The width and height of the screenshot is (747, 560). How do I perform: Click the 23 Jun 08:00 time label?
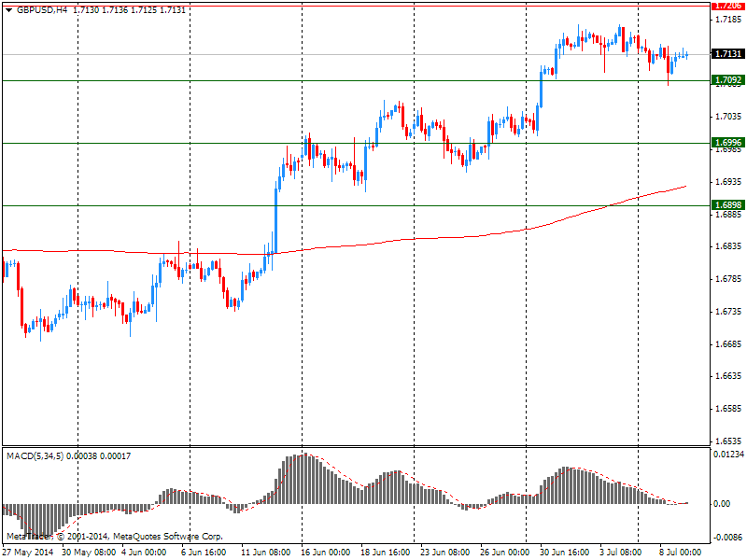pos(445,553)
